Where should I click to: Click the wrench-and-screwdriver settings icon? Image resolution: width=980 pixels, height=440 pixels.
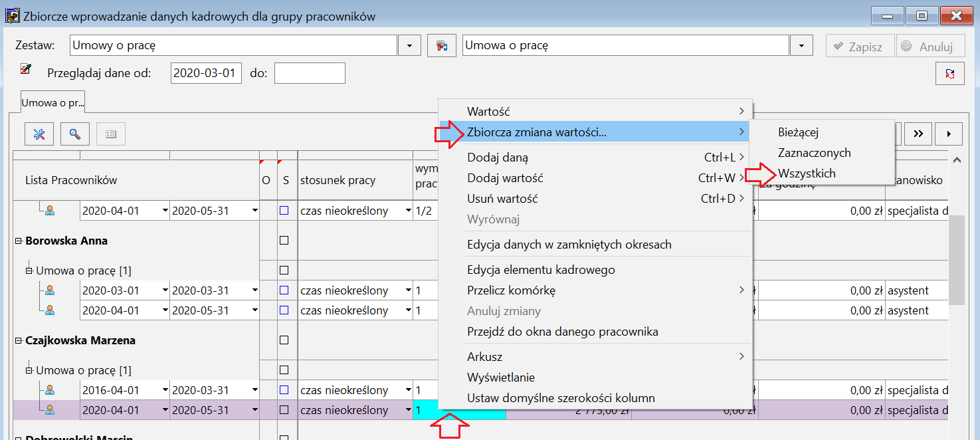[x=39, y=134]
